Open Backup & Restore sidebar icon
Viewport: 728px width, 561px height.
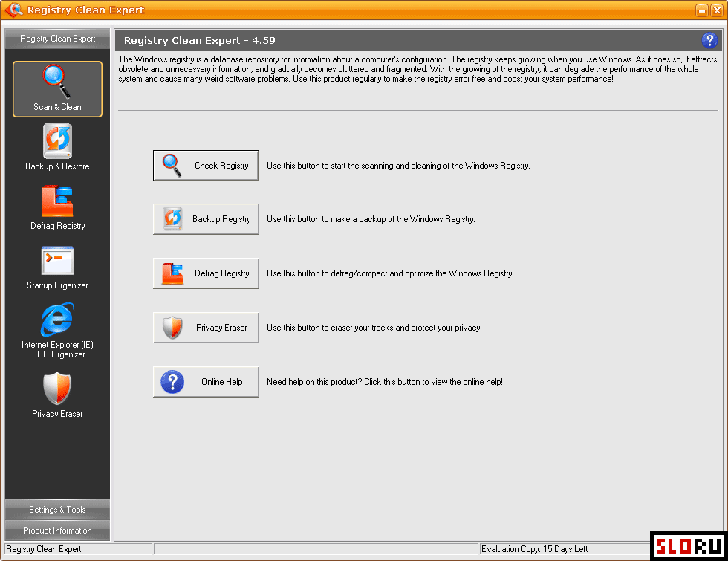[58, 147]
